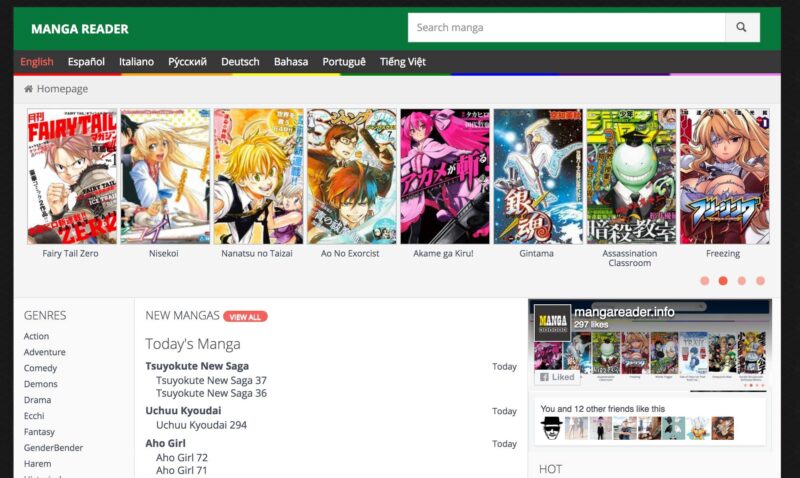
Task: Click the VIEW ALL button
Action: click(x=245, y=317)
